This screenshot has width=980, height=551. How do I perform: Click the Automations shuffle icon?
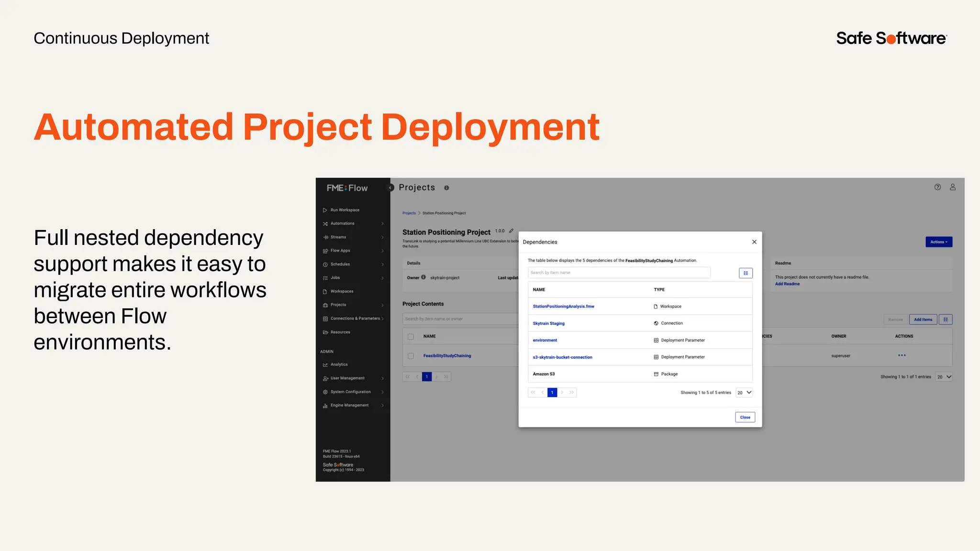pos(325,223)
